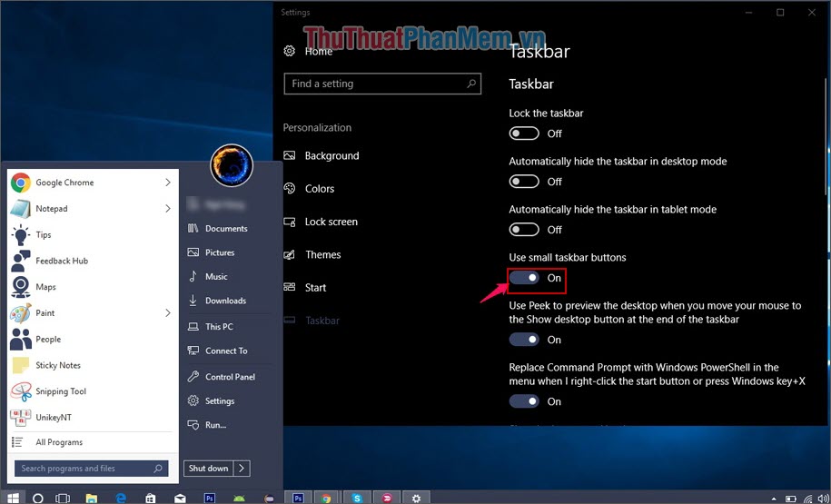Launch the Maps app
The image size is (831, 504).
tap(92, 287)
